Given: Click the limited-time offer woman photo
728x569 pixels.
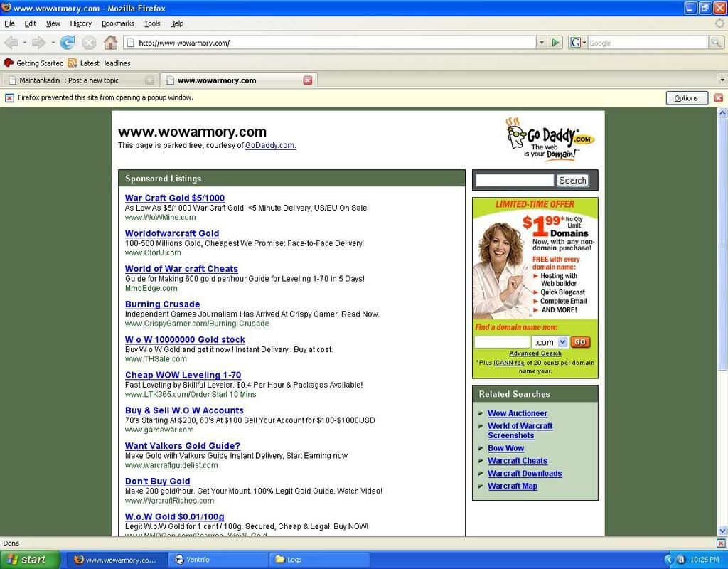Looking at the screenshot, I should 501,270.
